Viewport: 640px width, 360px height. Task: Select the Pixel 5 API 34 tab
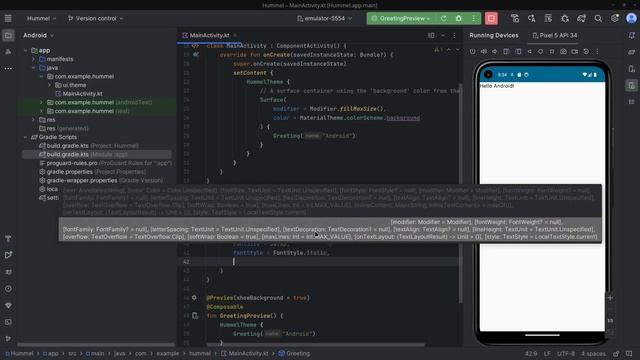tap(555, 36)
